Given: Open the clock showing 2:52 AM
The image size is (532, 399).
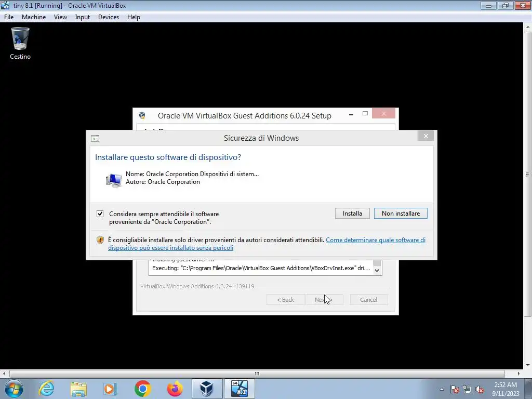Looking at the screenshot, I should pyautogui.click(x=506, y=389).
